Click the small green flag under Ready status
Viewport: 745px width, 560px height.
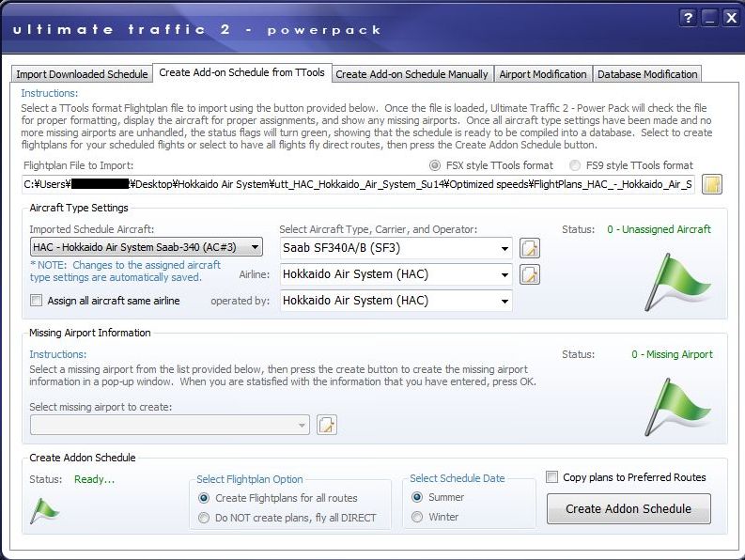point(44,511)
